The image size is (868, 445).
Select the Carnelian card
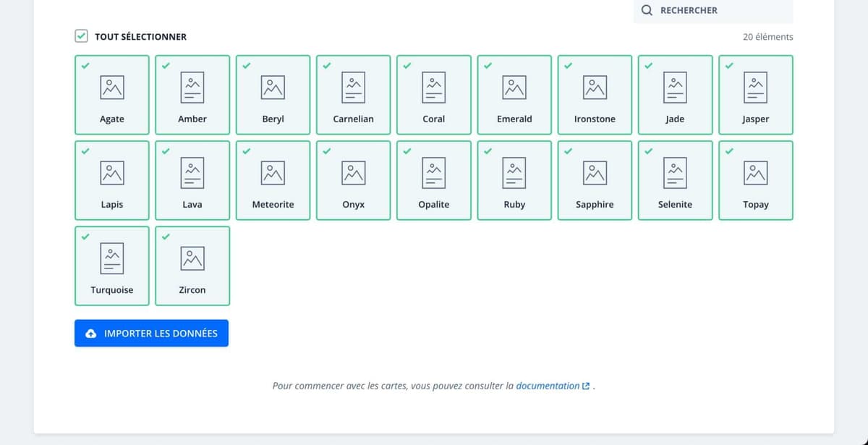click(x=353, y=95)
